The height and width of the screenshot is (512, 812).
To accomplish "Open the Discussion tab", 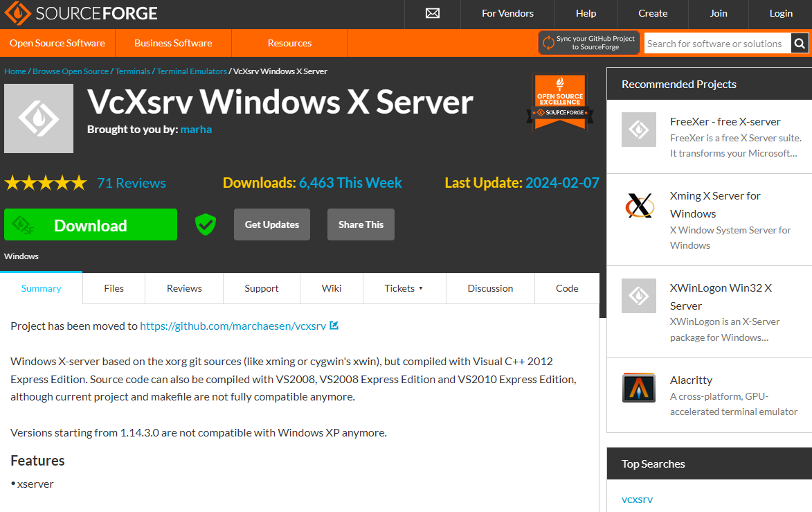I will (490, 288).
